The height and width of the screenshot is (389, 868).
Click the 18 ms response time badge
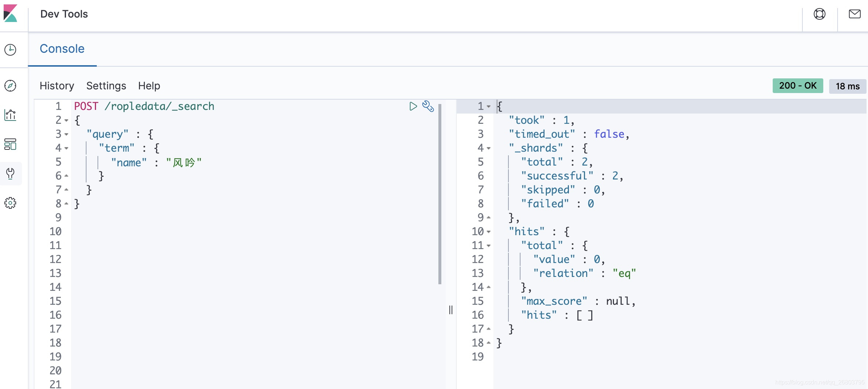(x=847, y=86)
